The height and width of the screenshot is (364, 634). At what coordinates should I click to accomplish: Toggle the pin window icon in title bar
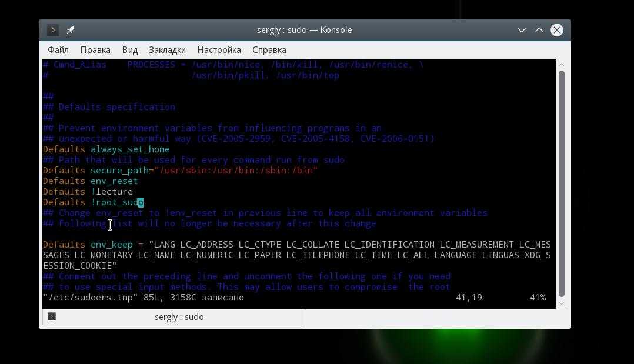pos(71,30)
